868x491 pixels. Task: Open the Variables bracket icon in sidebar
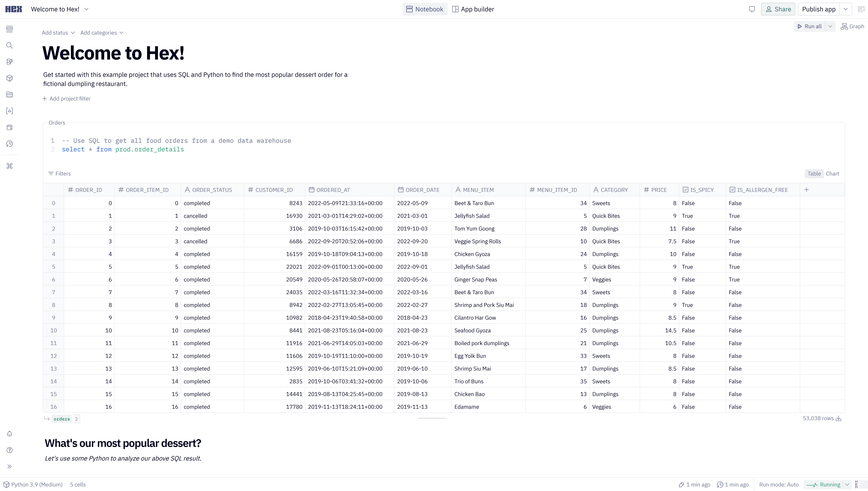[x=9, y=111]
